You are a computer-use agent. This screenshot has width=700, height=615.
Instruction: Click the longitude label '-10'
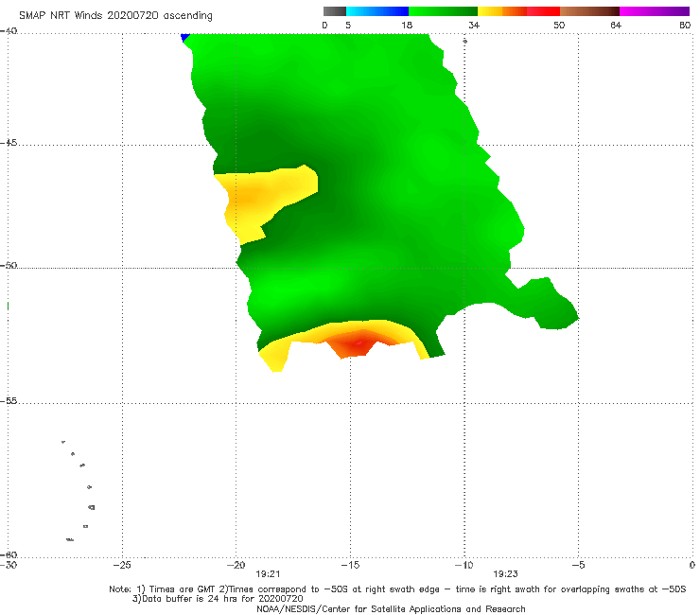click(x=464, y=565)
